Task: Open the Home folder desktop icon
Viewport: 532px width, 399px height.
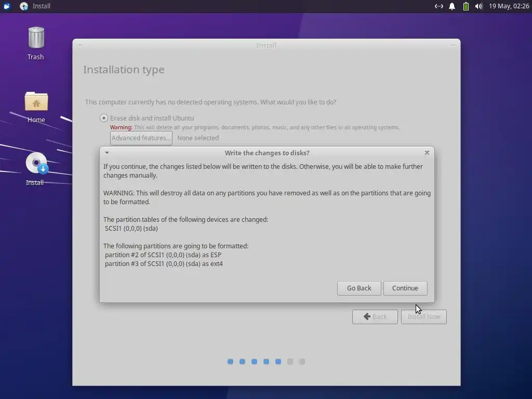Action: tap(36, 107)
